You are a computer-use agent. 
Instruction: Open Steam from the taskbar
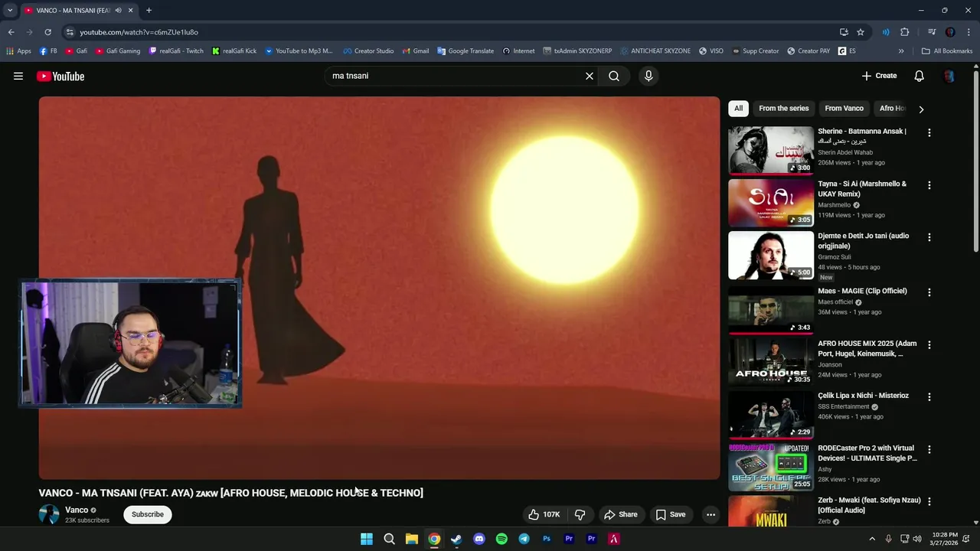point(456,539)
